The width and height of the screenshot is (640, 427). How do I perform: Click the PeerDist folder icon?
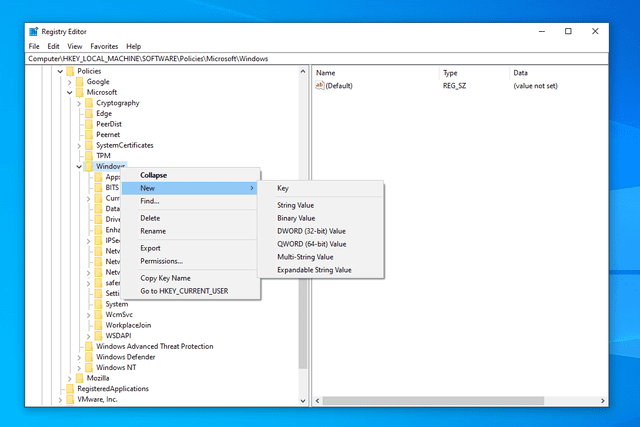point(89,124)
